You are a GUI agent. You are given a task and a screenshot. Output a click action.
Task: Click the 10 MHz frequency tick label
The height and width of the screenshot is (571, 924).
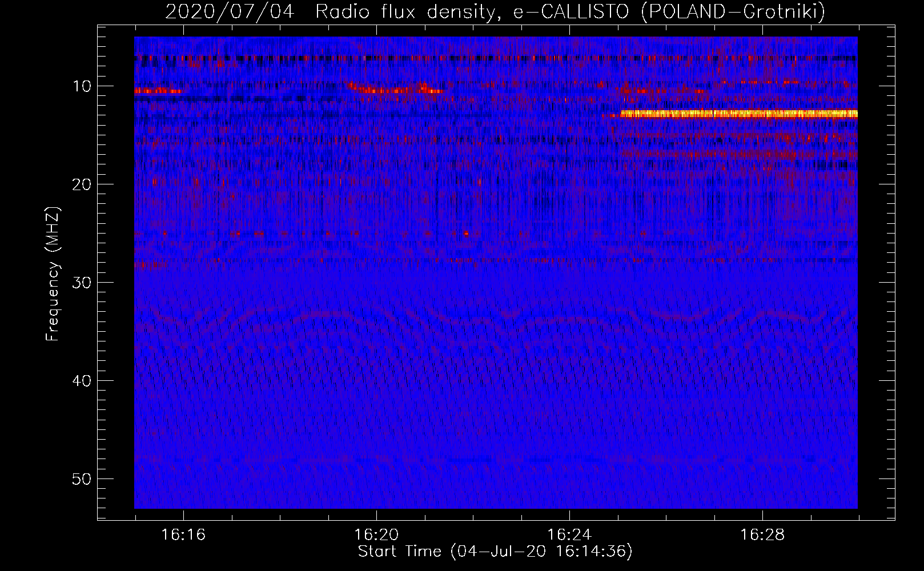[82, 86]
